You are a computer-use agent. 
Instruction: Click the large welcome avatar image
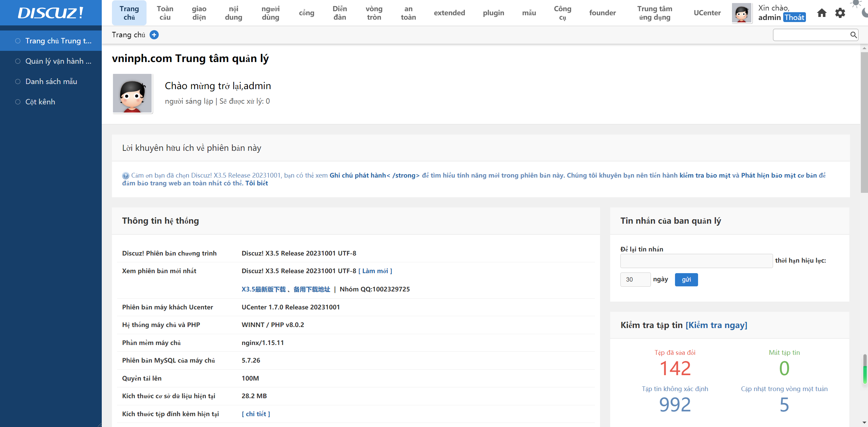coord(132,93)
